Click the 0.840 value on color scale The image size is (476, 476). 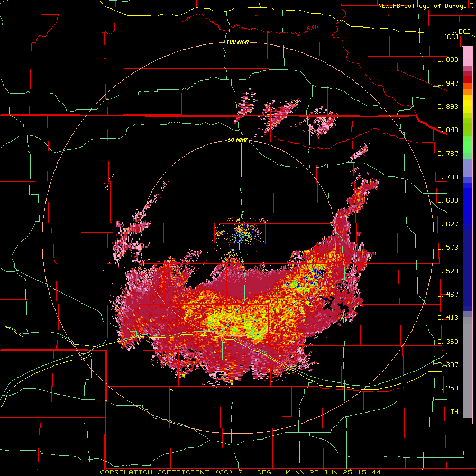[x=448, y=130]
